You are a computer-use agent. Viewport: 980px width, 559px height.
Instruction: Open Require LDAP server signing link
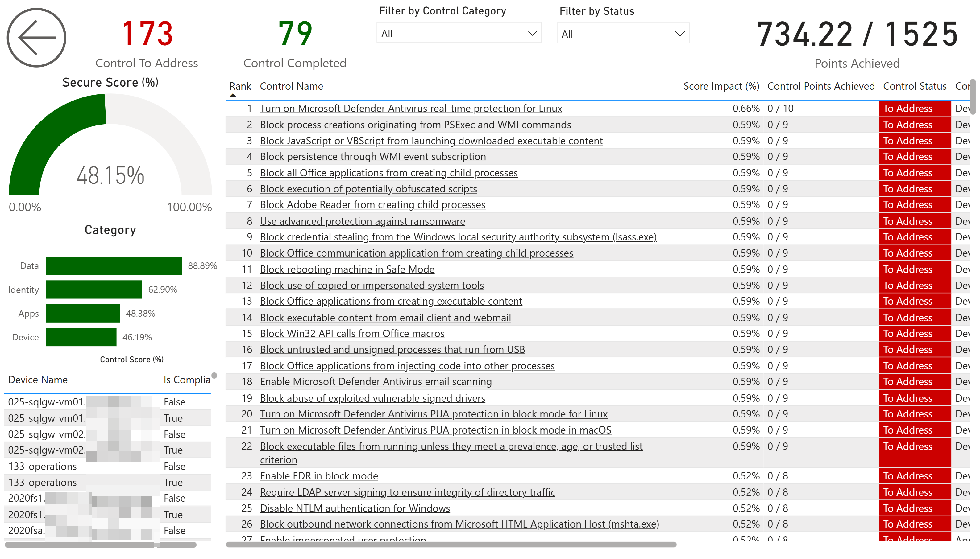click(x=407, y=492)
